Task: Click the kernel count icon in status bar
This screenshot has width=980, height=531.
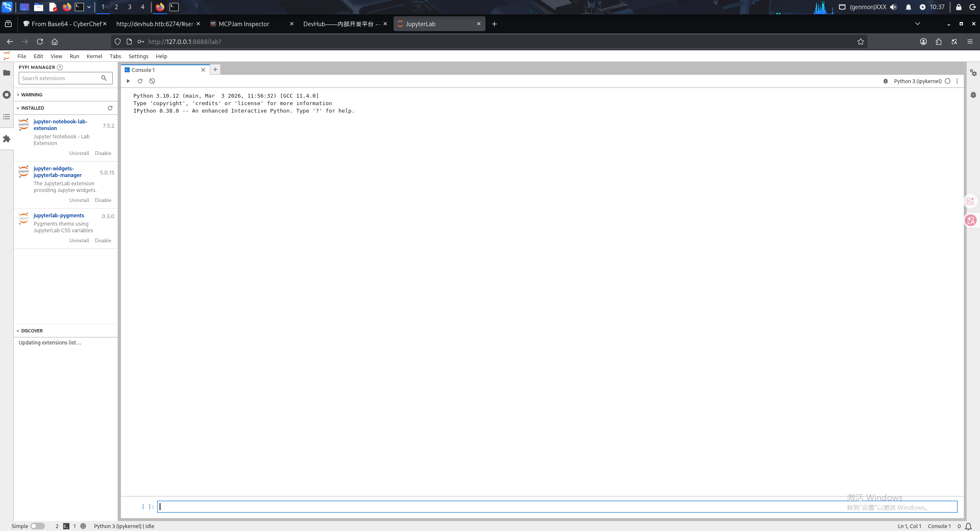Action: tap(83, 526)
